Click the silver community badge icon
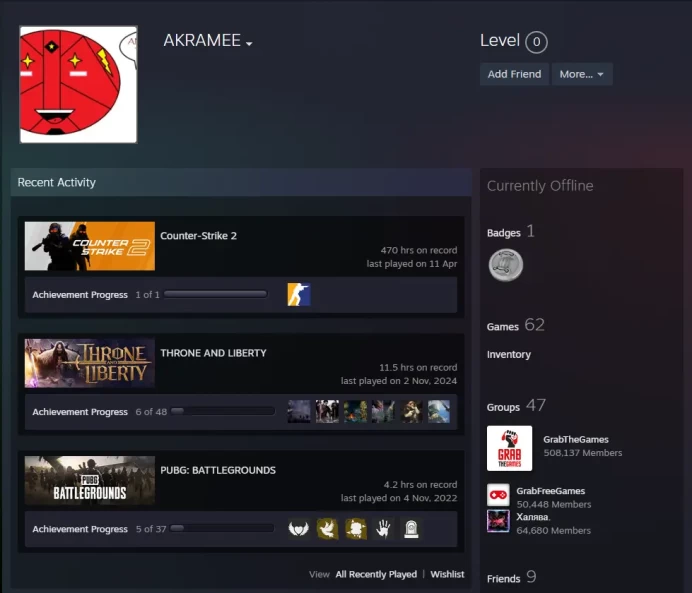 coord(506,265)
